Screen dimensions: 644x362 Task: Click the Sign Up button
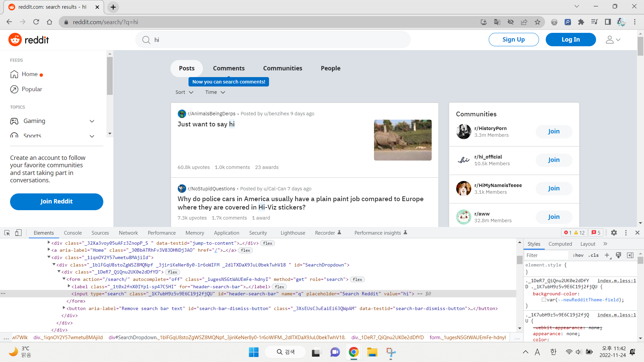click(x=514, y=40)
